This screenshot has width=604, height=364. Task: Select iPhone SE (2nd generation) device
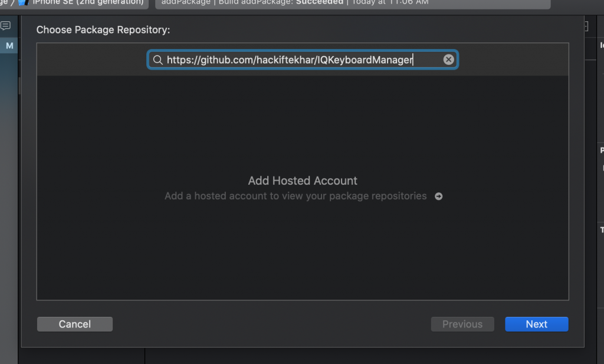pos(83,2)
